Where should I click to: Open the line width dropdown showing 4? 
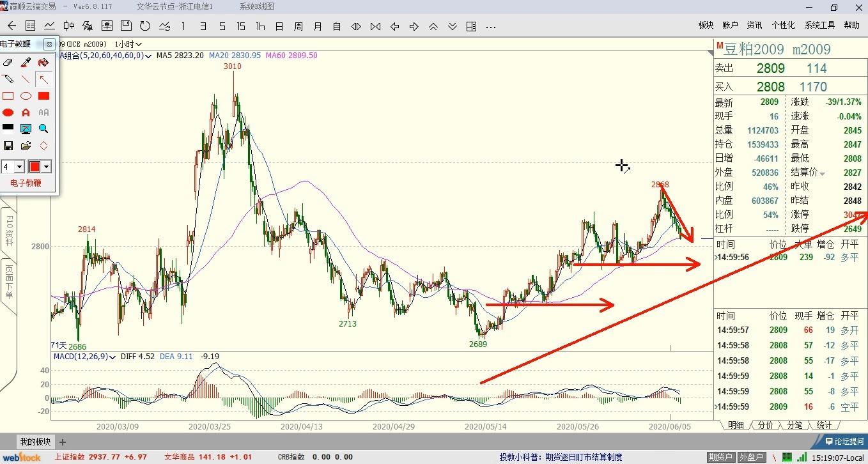click(19, 167)
